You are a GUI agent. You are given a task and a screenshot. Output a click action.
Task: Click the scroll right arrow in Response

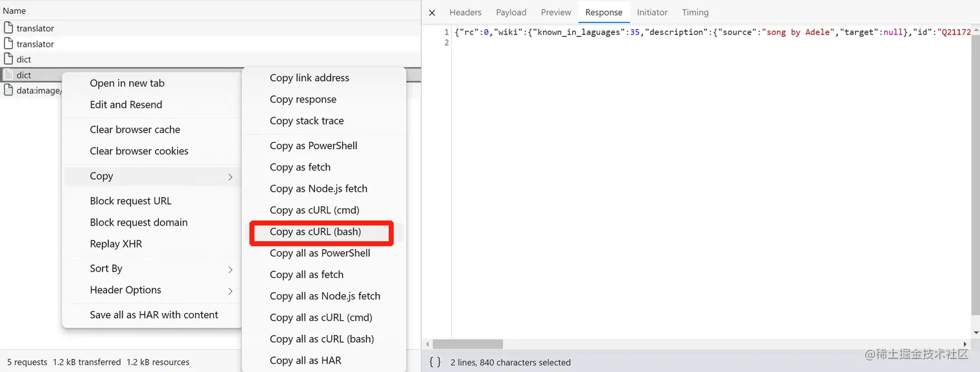[x=965, y=344]
